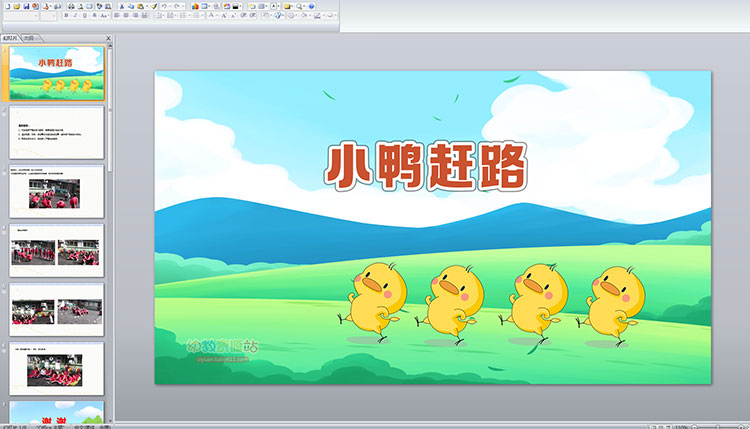Toggle Underline formatting
Image resolution: width=750 pixels, height=429 pixels.
(x=85, y=16)
